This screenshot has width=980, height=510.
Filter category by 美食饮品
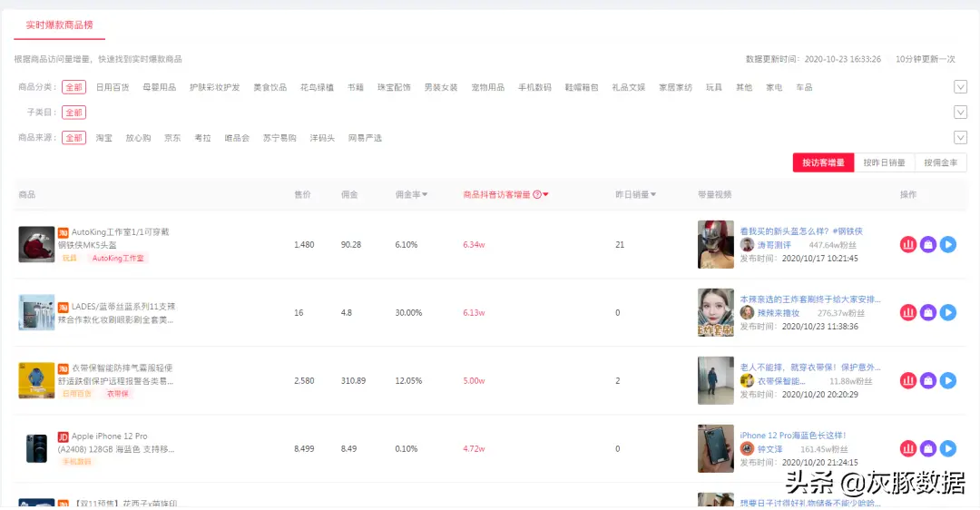(x=269, y=88)
